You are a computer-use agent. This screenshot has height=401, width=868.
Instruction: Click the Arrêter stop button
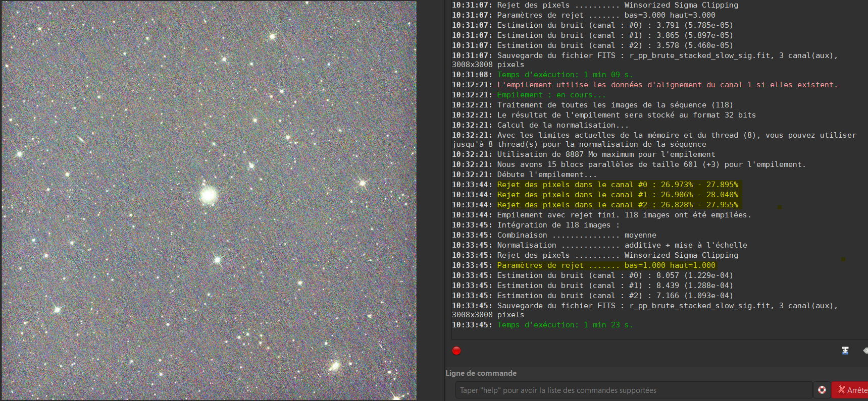pyautogui.click(x=850, y=390)
